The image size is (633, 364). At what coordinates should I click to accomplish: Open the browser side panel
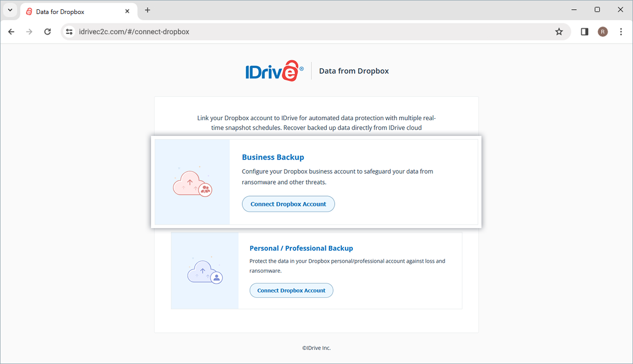point(584,32)
